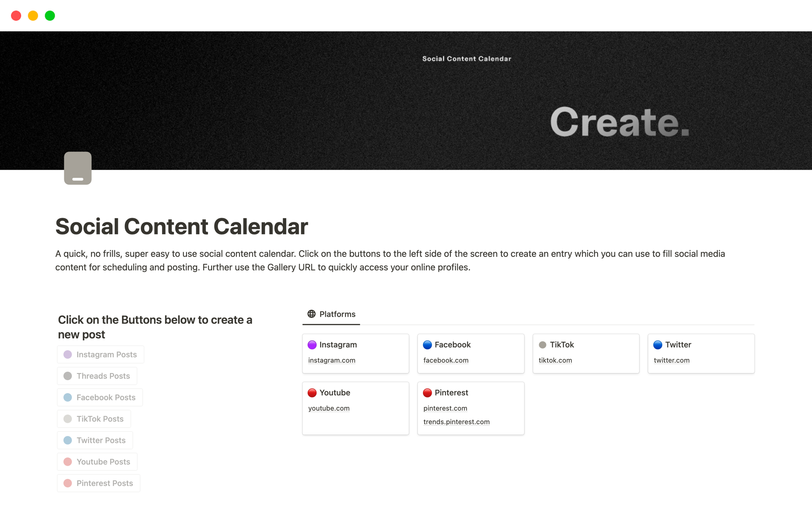The width and height of the screenshot is (812, 508).
Task: Click the Youtube Posts icon
Action: [x=68, y=461]
